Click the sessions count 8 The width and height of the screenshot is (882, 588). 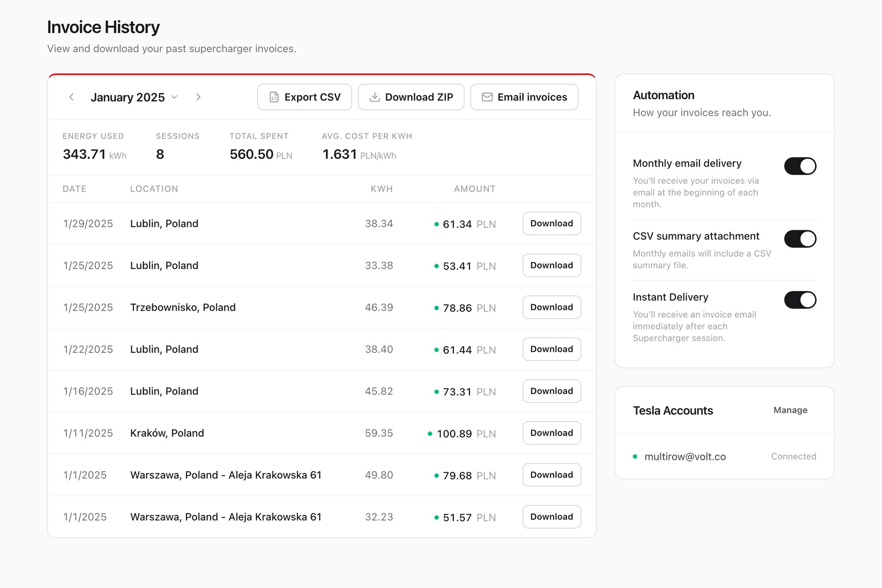click(160, 154)
